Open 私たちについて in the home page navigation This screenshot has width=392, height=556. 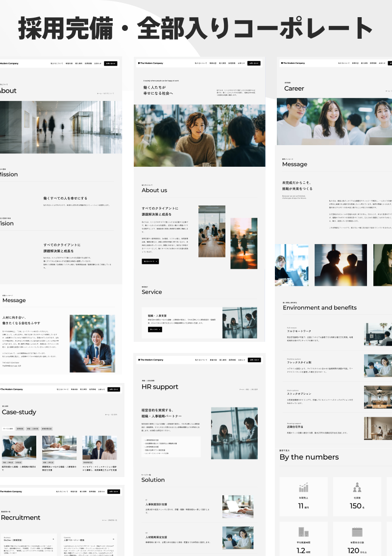[201, 63]
